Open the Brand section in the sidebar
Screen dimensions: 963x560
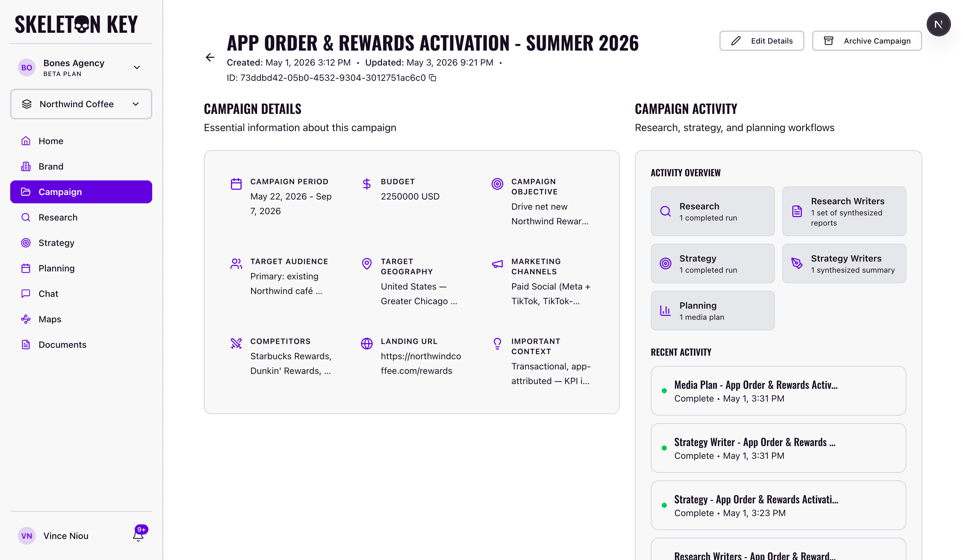tap(81, 166)
